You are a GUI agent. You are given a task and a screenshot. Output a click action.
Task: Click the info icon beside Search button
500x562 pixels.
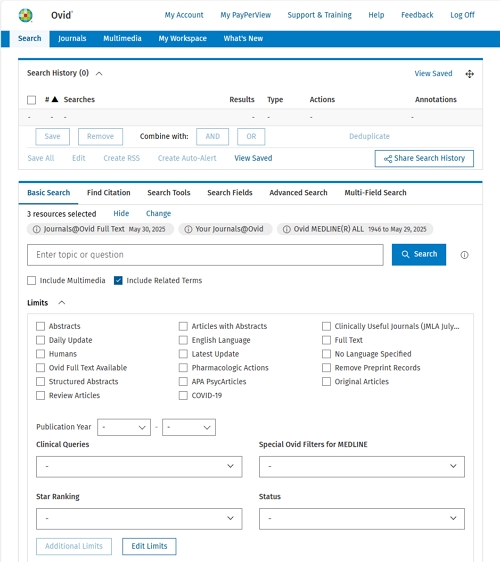[464, 255]
